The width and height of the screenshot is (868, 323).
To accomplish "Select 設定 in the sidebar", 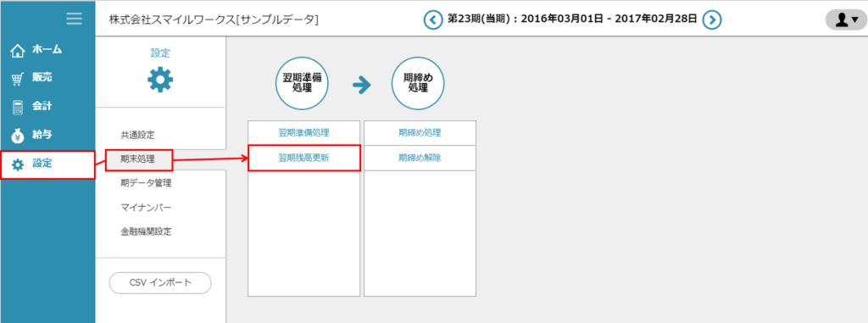I will click(47, 164).
